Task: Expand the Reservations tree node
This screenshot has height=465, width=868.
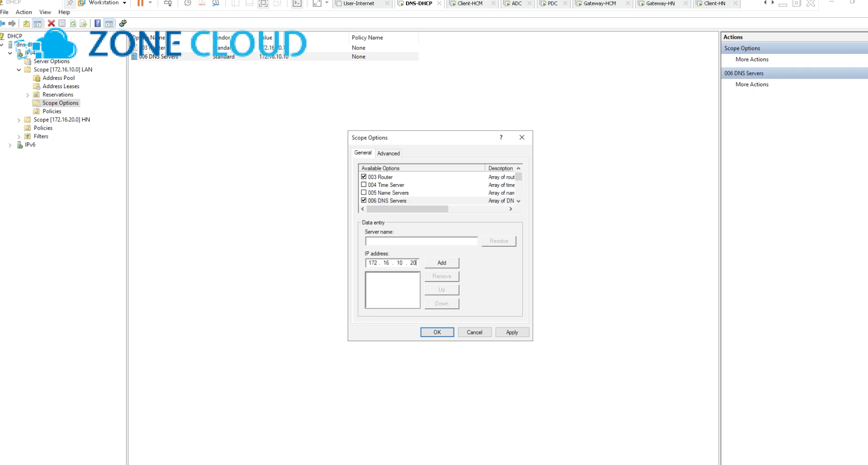Action: pos(27,95)
